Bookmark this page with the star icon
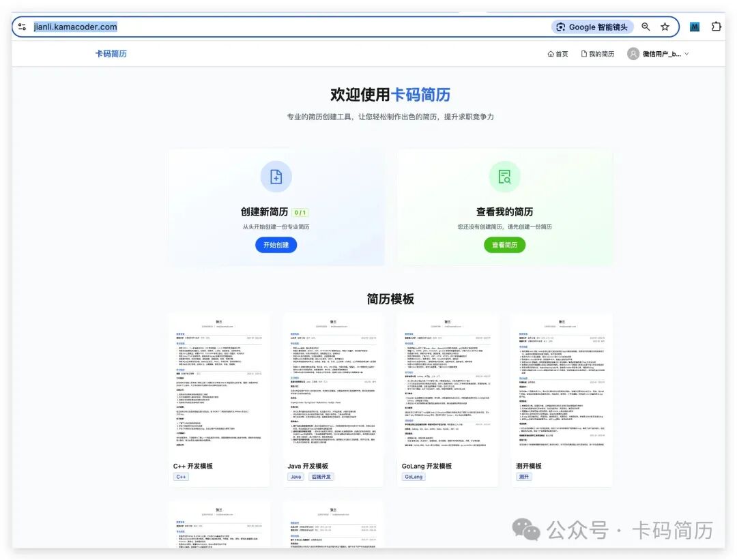The height and width of the screenshot is (560, 737). (x=665, y=27)
